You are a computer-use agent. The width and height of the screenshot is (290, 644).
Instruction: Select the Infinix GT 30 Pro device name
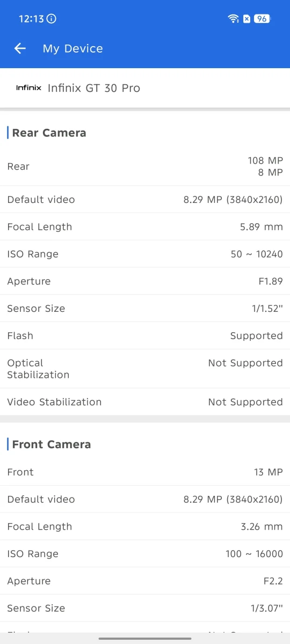94,88
